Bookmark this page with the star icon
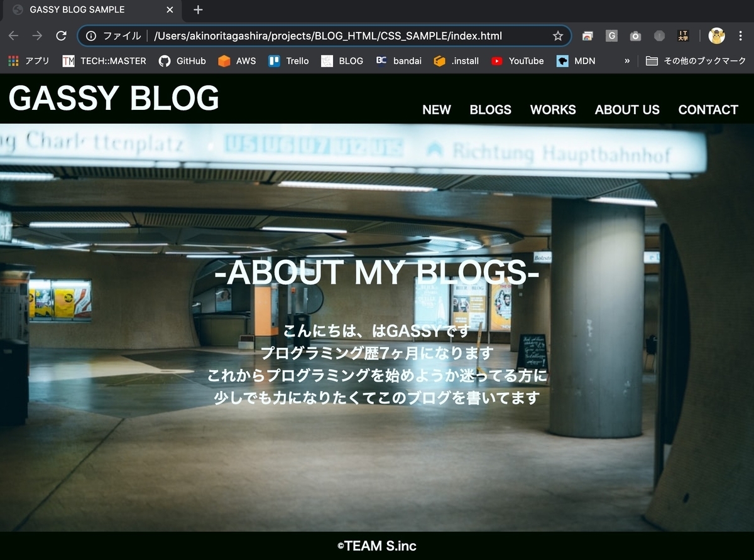Viewport: 754px width, 560px height. [x=557, y=36]
